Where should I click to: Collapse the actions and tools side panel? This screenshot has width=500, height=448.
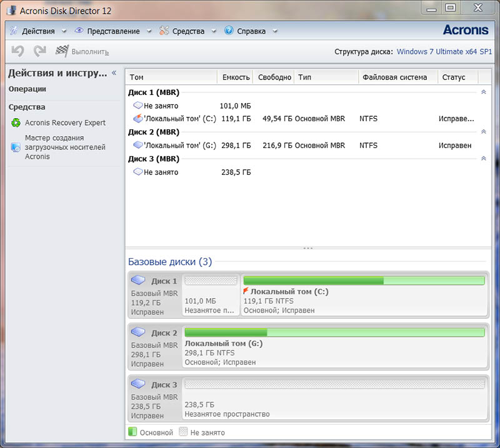tap(114, 72)
